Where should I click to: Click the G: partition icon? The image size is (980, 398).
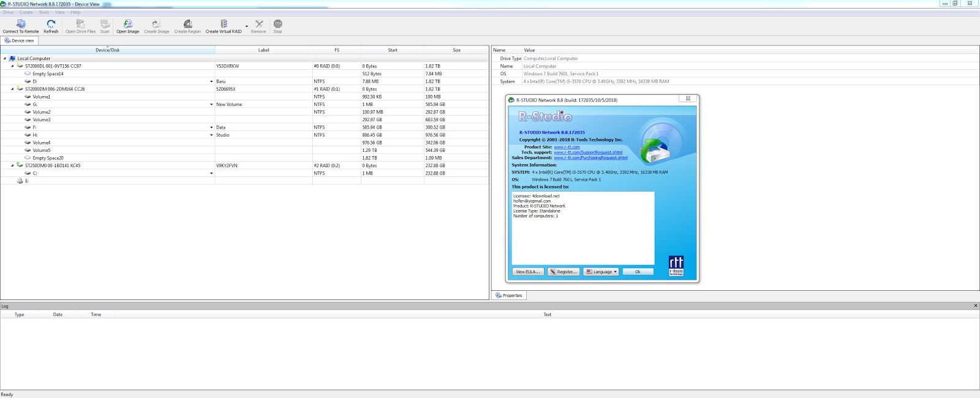tap(28, 104)
